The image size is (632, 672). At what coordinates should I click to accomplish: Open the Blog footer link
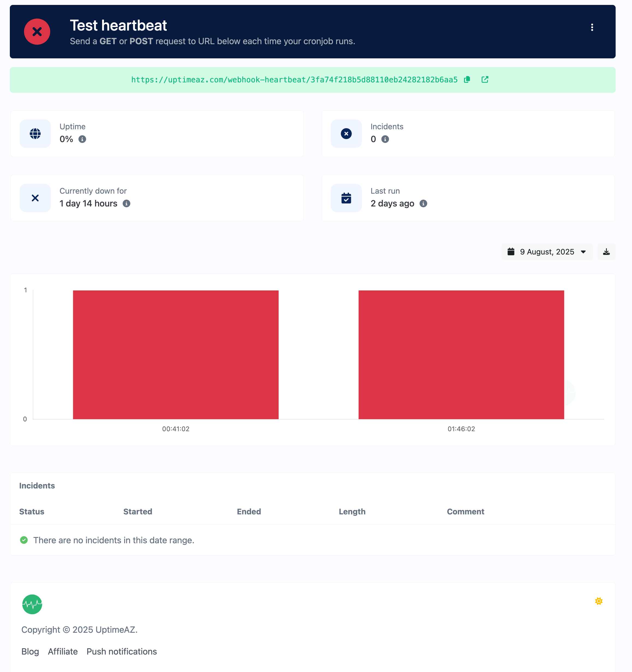tap(30, 652)
